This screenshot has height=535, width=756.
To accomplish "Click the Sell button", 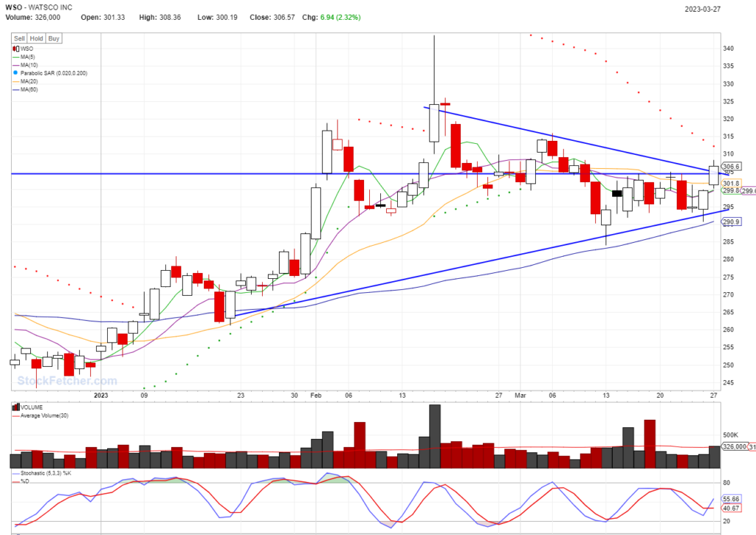I will coord(19,38).
